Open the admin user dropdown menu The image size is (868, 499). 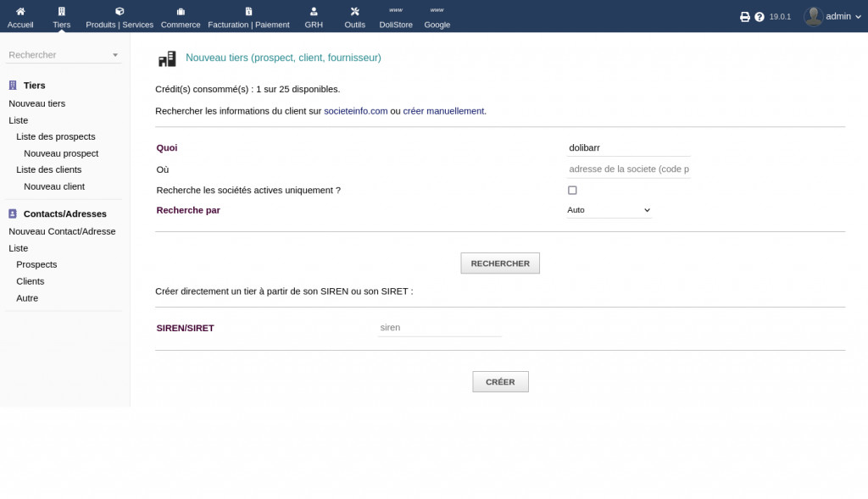coord(826,16)
